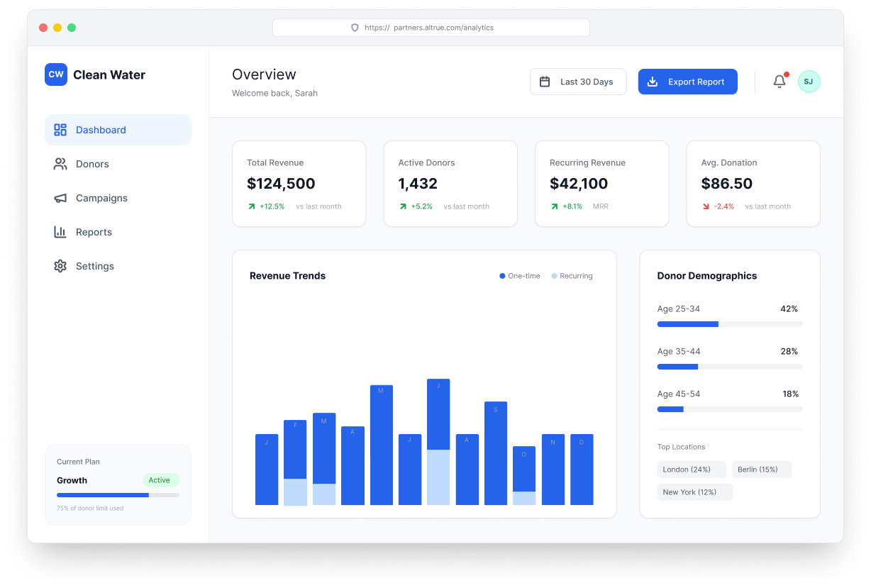Click the bar labeled S in chart
The image size is (871, 588).
[496, 453]
